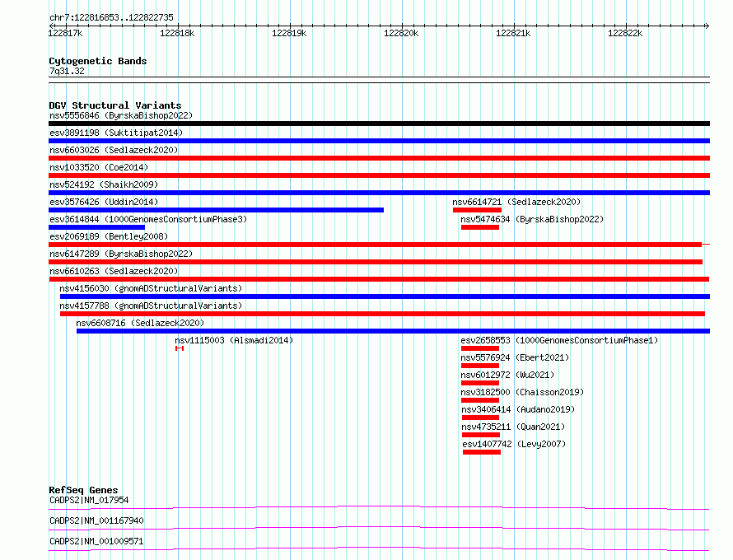Open nsv1115003 (Alsmadi2014) label
733x560 pixels.
(x=234, y=340)
